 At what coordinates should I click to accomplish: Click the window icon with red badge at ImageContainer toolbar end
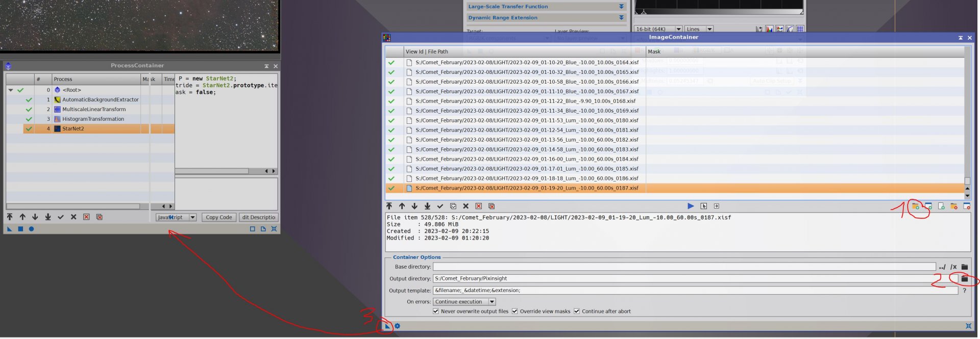click(967, 206)
